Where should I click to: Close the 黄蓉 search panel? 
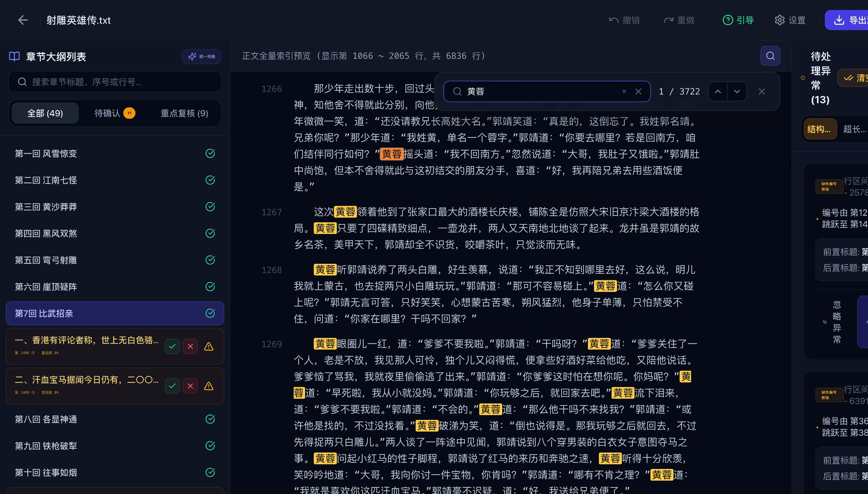point(762,92)
